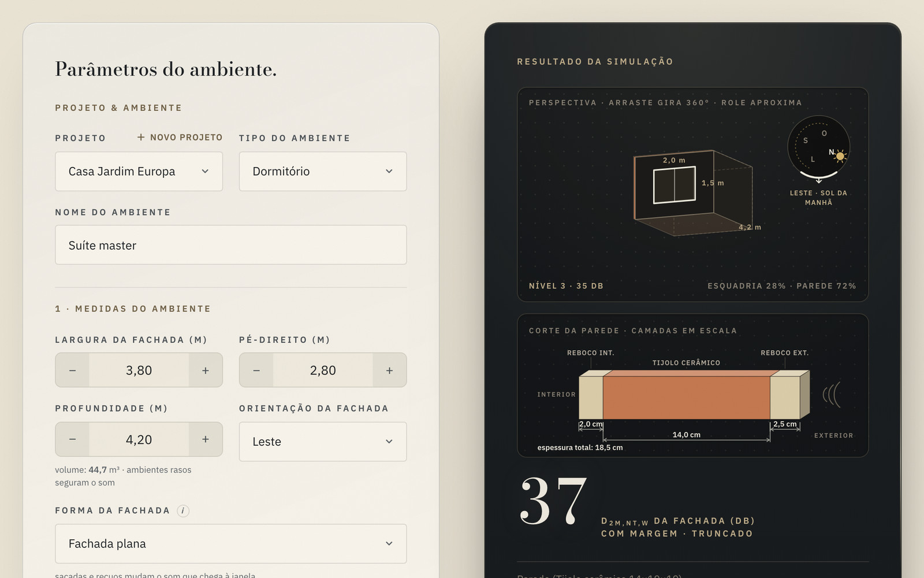Click the 4,2 m depth label in perspective
This screenshot has width=924, height=578.
pos(750,227)
